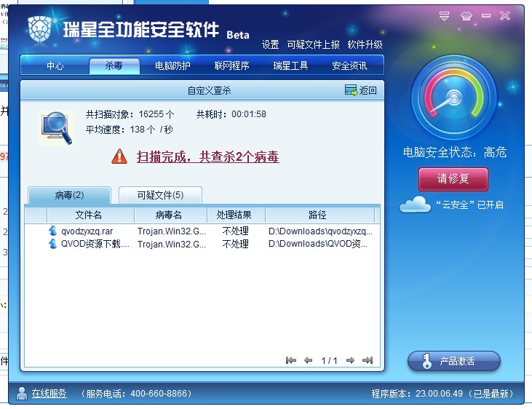The image size is (532, 409).
Task: Switch to the 中心 tab
Action: tap(55, 65)
